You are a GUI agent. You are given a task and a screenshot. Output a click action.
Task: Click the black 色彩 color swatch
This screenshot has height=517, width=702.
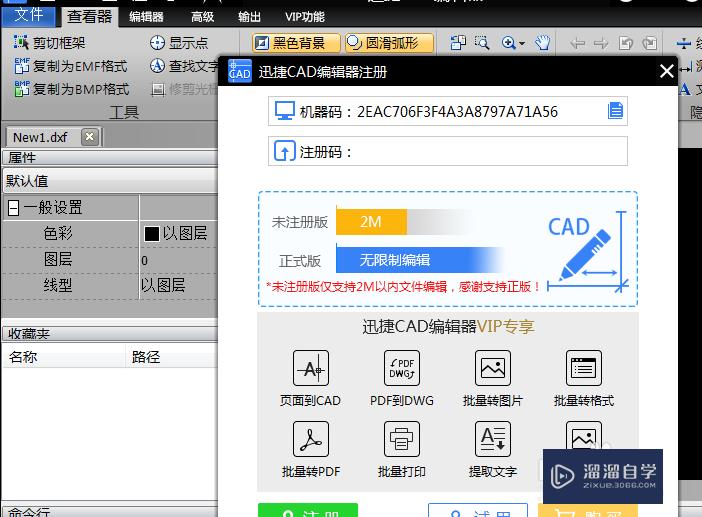[x=151, y=234]
